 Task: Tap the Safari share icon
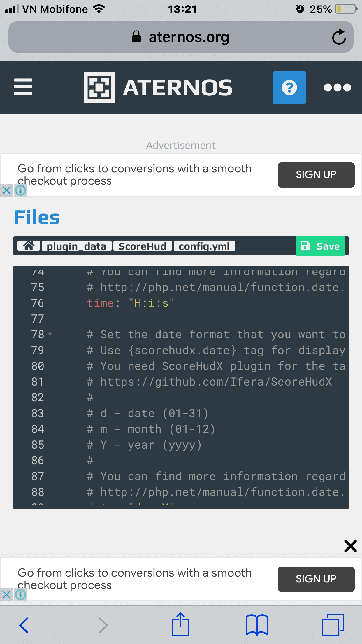pyautogui.click(x=180, y=624)
